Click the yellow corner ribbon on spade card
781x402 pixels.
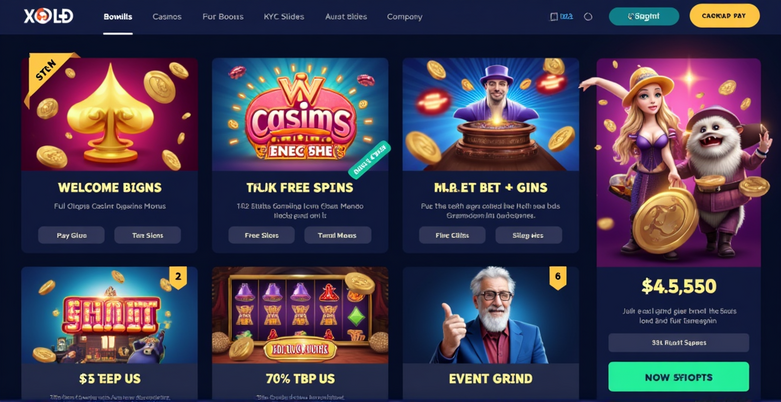click(47, 75)
